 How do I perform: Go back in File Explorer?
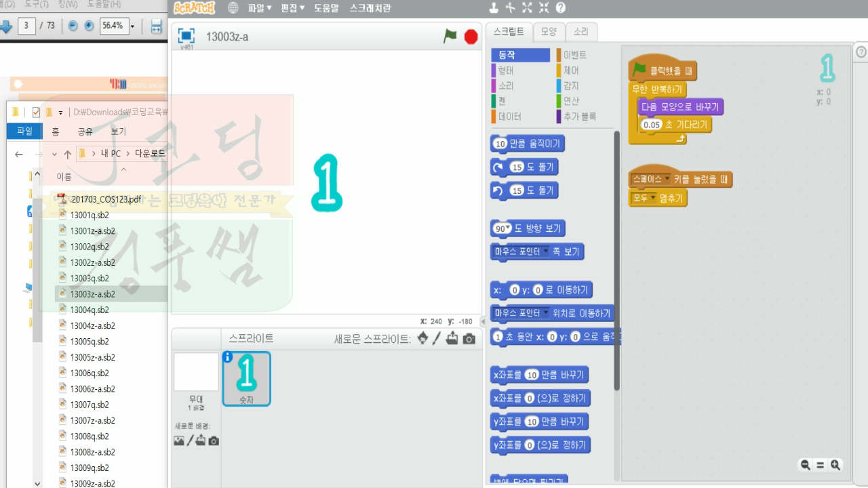[x=19, y=154]
